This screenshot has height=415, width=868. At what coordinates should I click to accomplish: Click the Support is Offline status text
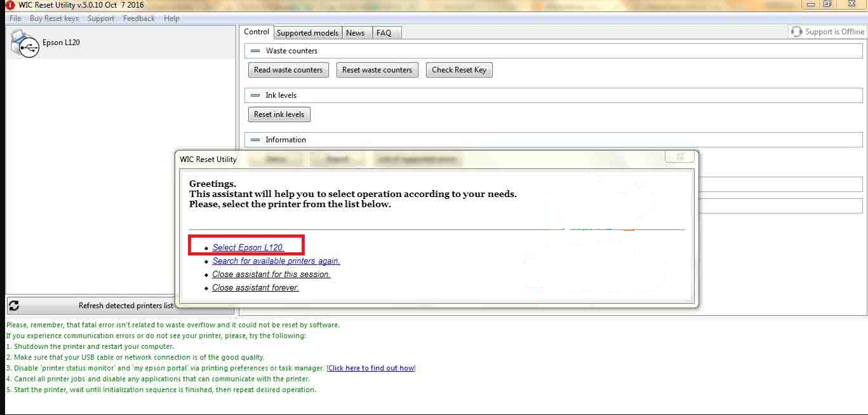[835, 32]
